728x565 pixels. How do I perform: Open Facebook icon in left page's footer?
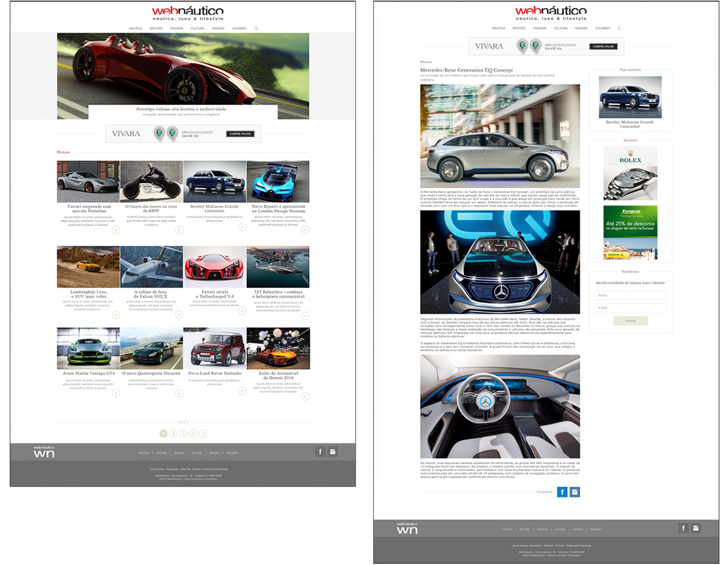coord(320,452)
